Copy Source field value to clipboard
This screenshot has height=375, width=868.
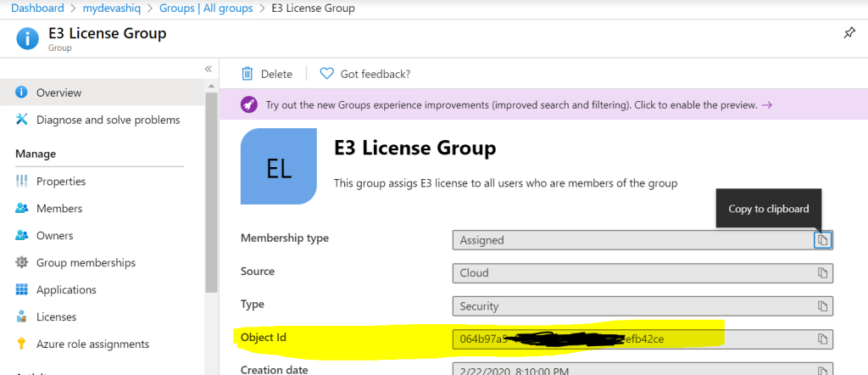click(x=821, y=273)
